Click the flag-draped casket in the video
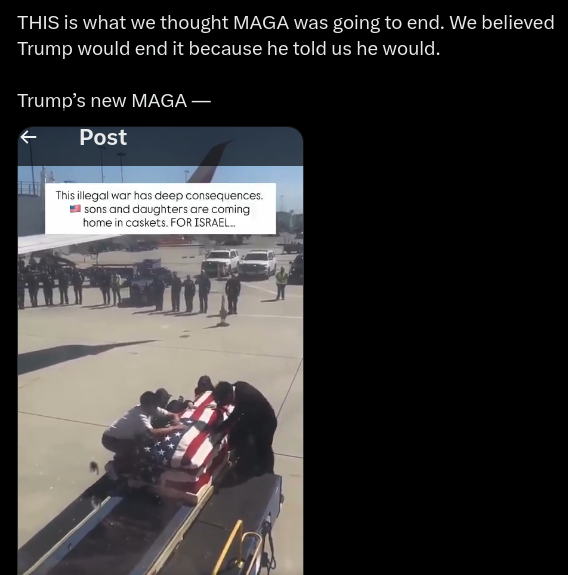568x575 pixels. (183, 444)
